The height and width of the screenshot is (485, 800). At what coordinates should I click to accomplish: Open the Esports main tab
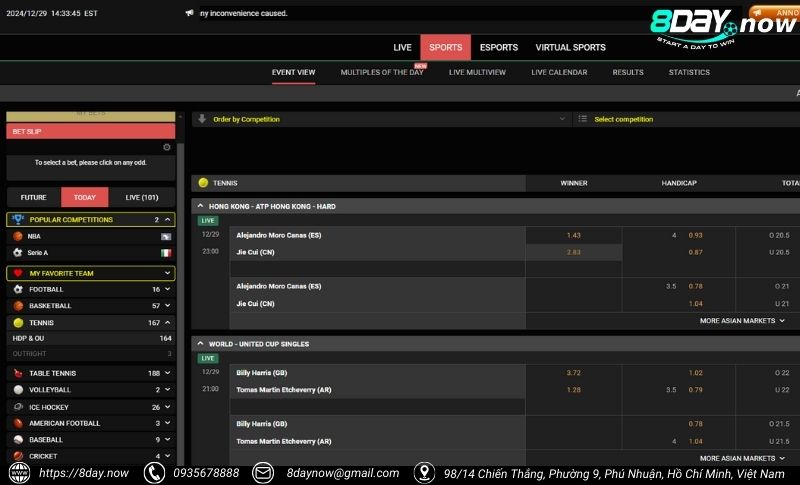(499, 47)
